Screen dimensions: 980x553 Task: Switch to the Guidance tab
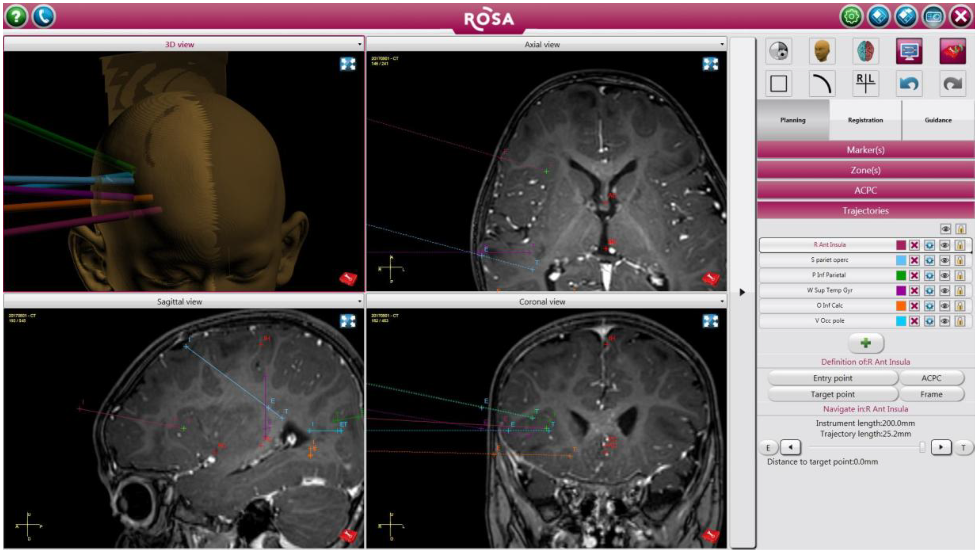938,120
